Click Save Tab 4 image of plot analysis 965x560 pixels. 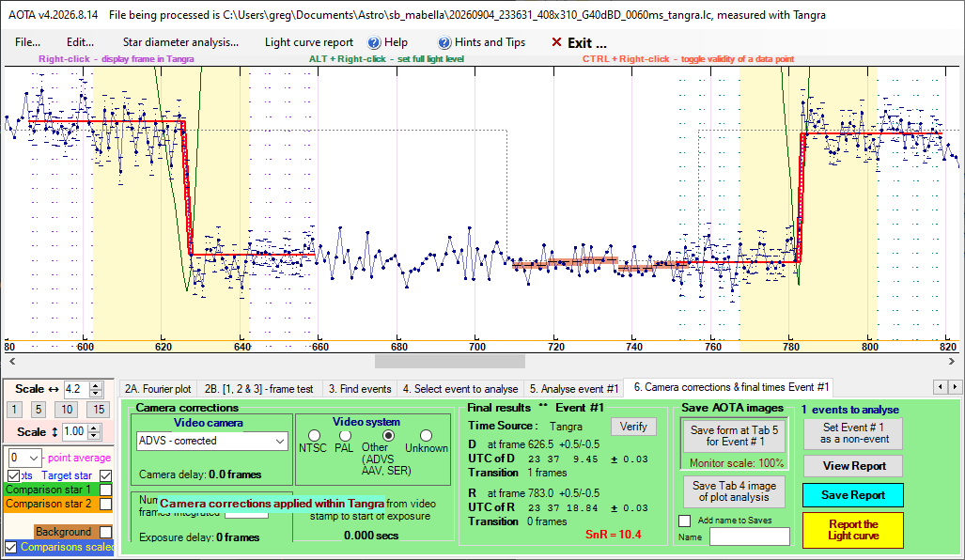tap(734, 491)
